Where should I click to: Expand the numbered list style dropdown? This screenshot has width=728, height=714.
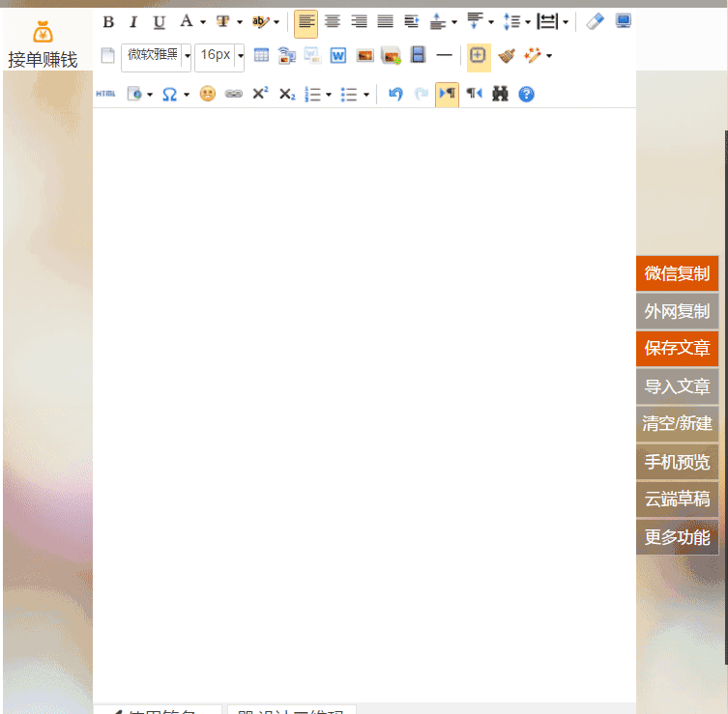(x=329, y=95)
